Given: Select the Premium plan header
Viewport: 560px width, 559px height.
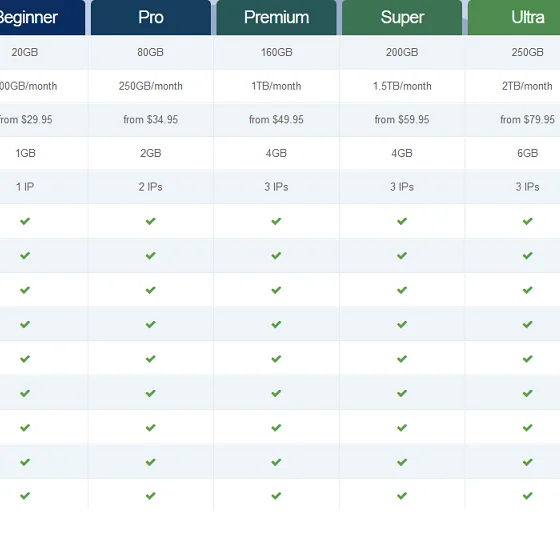Looking at the screenshot, I should [276, 17].
